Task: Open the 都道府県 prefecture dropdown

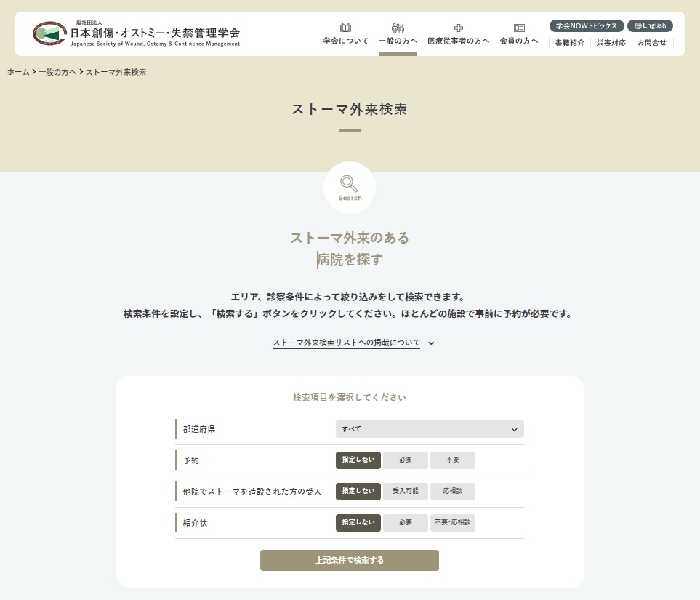Action: (x=430, y=429)
